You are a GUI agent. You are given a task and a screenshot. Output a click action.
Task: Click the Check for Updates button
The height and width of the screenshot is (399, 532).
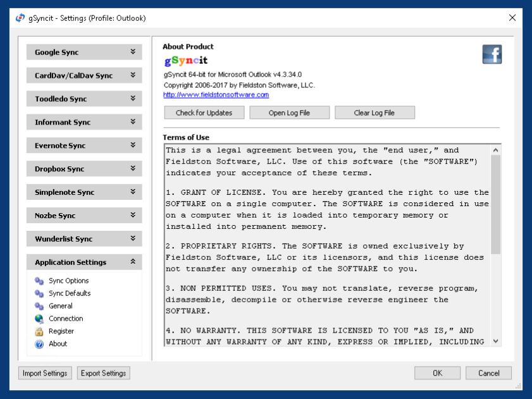click(x=204, y=113)
